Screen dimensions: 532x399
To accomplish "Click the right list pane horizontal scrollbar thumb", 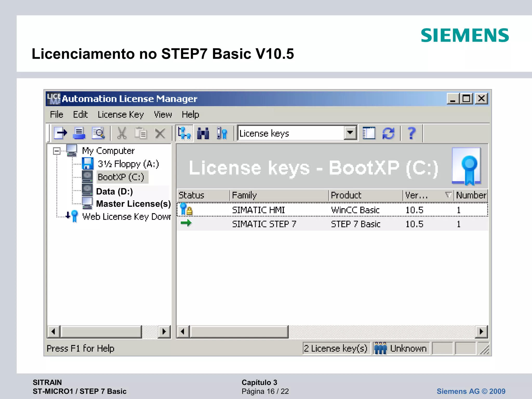I will pyautogui.click(x=239, y=331).
